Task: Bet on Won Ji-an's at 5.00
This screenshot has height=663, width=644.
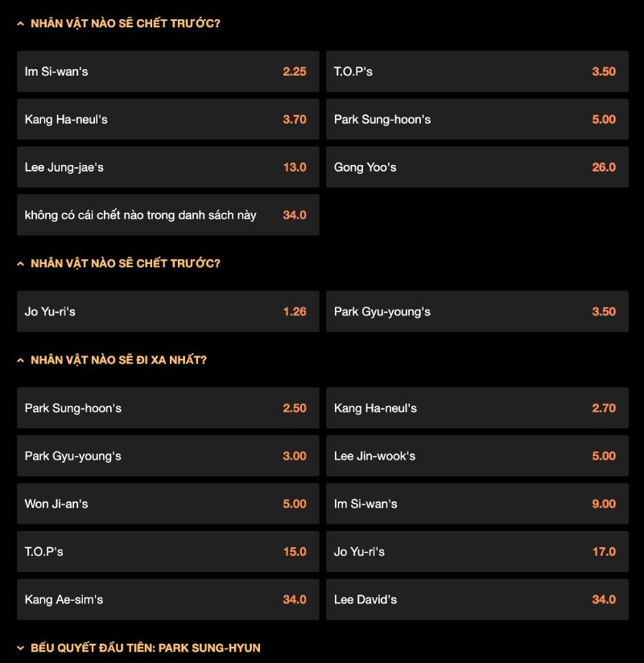Action: point(167,504)
